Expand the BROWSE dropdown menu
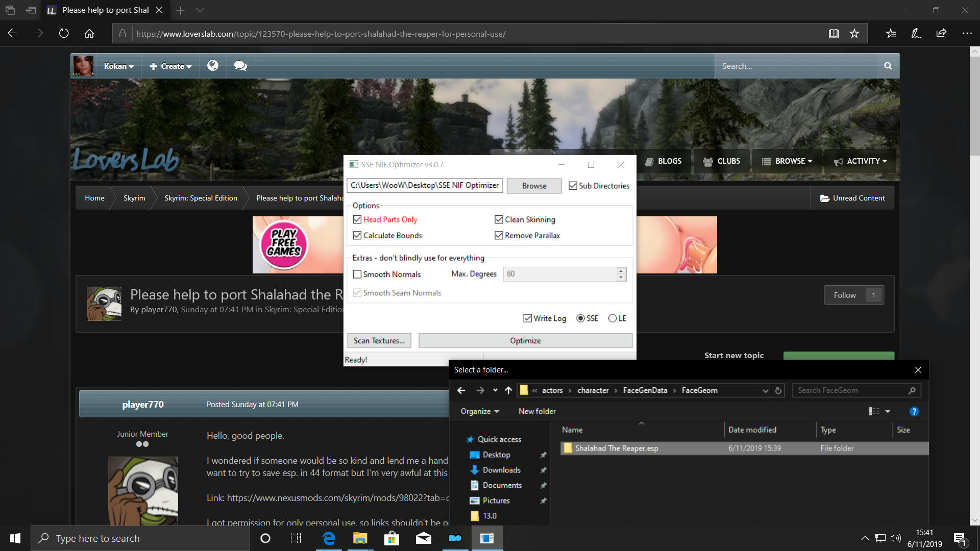 [x=787, y=161]
